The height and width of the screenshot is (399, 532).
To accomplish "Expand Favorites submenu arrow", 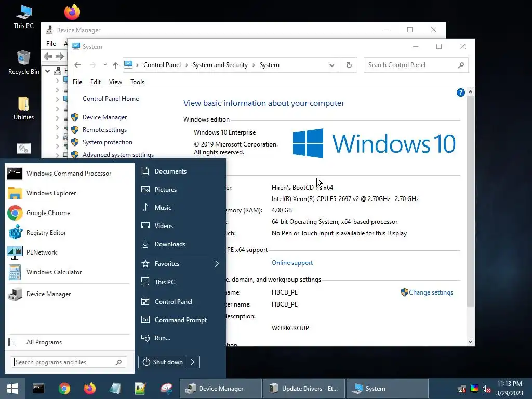I will pos(217,263).
